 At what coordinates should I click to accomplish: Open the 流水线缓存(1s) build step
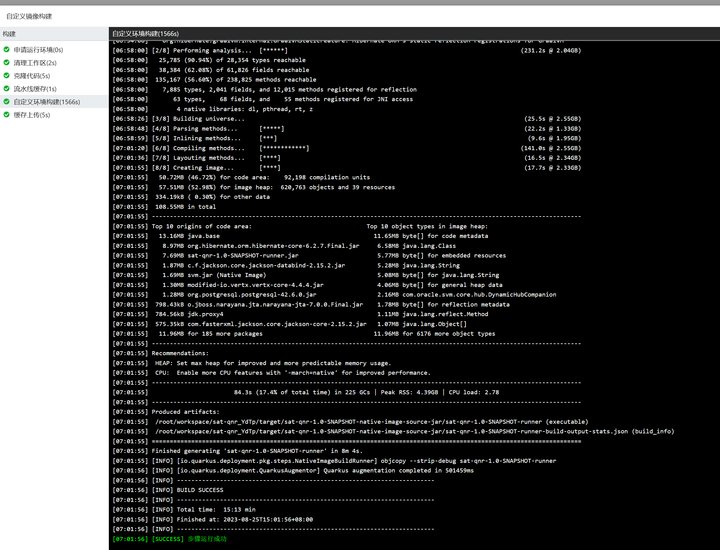pos(35,89)
